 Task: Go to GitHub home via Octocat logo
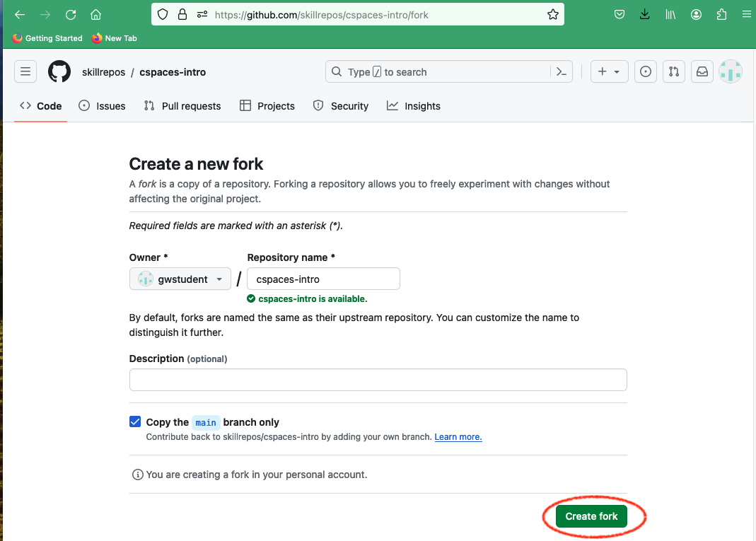point(59,72)
